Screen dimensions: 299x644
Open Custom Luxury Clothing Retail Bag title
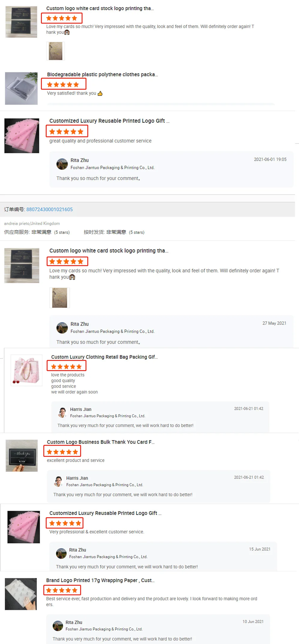(x=104, y=357)
